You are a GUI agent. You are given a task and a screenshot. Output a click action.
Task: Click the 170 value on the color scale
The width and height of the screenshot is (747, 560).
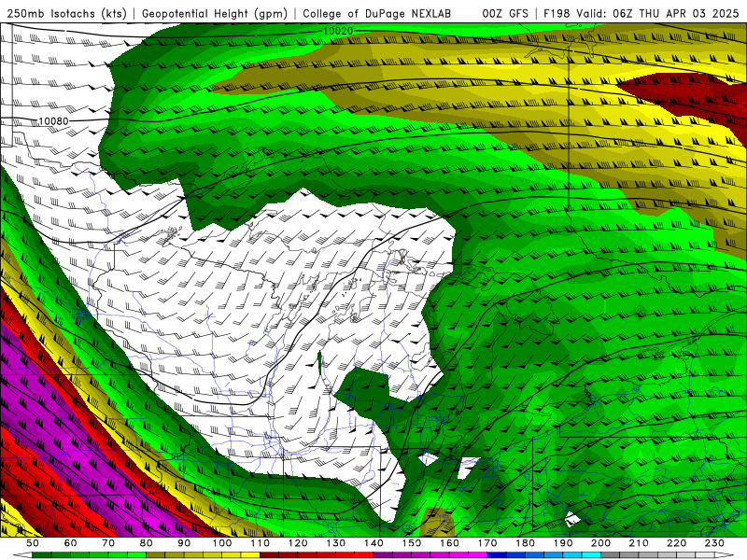click(x=486, y=543)
